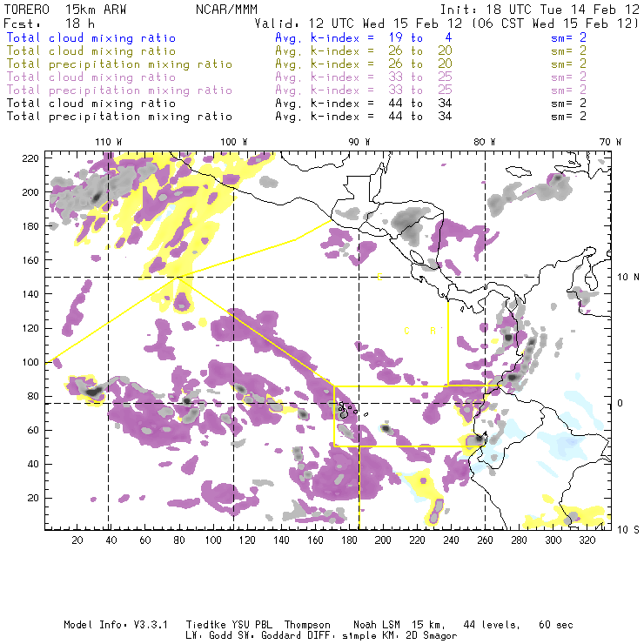Click the yellow 'E' marker on the map
The image size is (644, 644).
380,278
